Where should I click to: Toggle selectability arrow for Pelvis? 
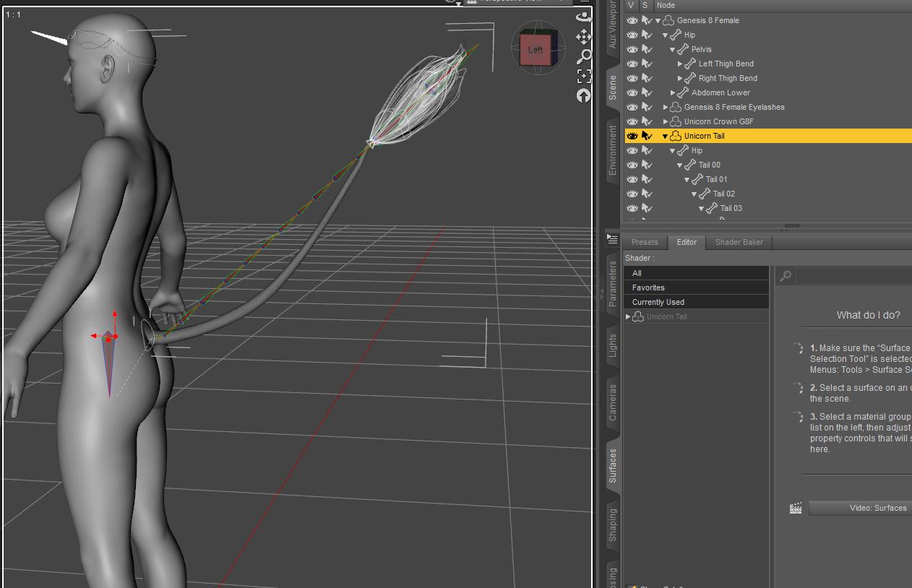coord(647,49)
